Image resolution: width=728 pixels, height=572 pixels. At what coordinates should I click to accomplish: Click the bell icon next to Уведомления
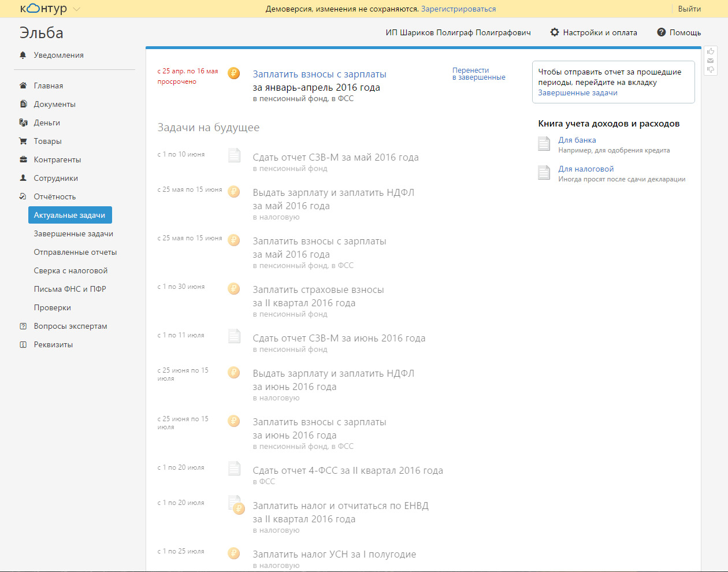[23, 55]
